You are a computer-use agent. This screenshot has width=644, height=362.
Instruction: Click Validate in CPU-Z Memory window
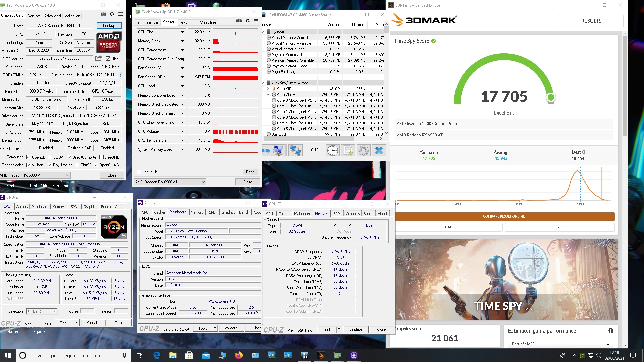point(356,330)
